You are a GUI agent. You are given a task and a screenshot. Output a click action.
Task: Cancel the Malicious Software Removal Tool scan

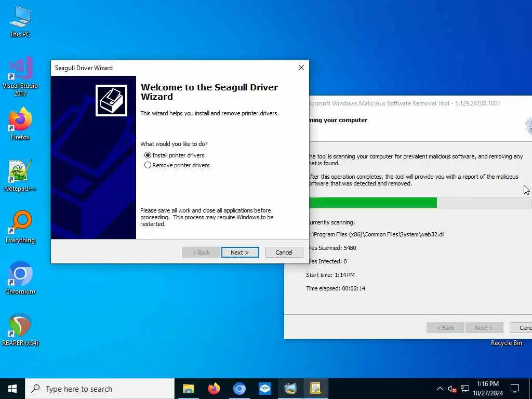[x=521, y=328]
